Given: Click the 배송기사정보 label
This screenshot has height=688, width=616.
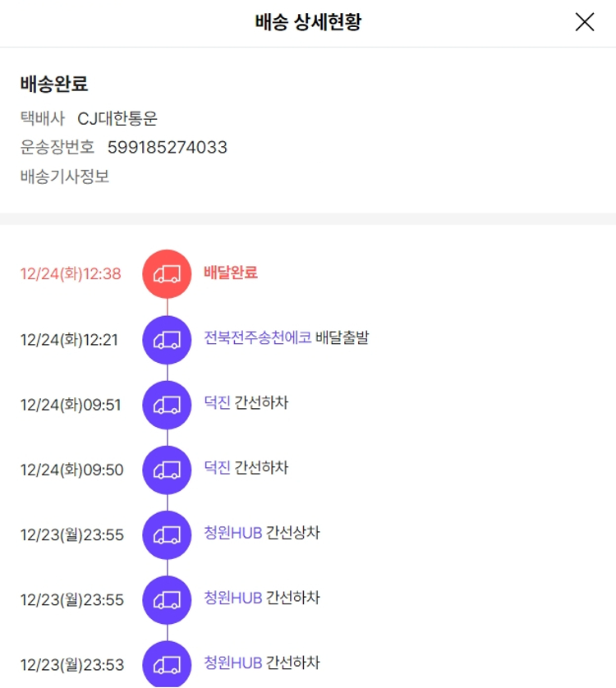Looking at the screenshot, I should click(65, 177).
